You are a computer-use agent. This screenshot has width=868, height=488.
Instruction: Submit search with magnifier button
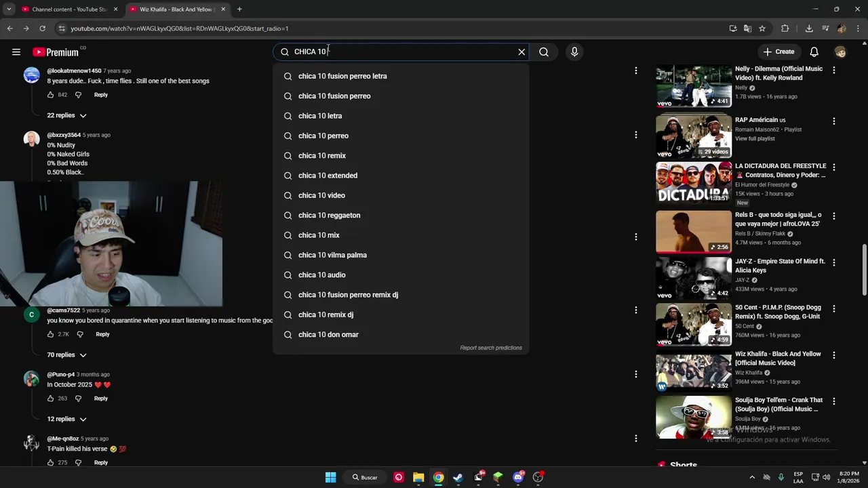click(x=544, y=52)
